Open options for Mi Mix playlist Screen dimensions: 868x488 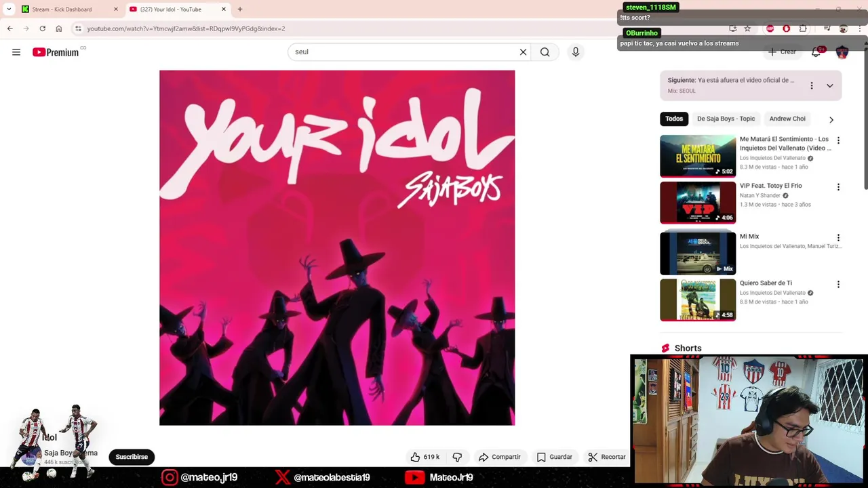(x=838, y=238)
